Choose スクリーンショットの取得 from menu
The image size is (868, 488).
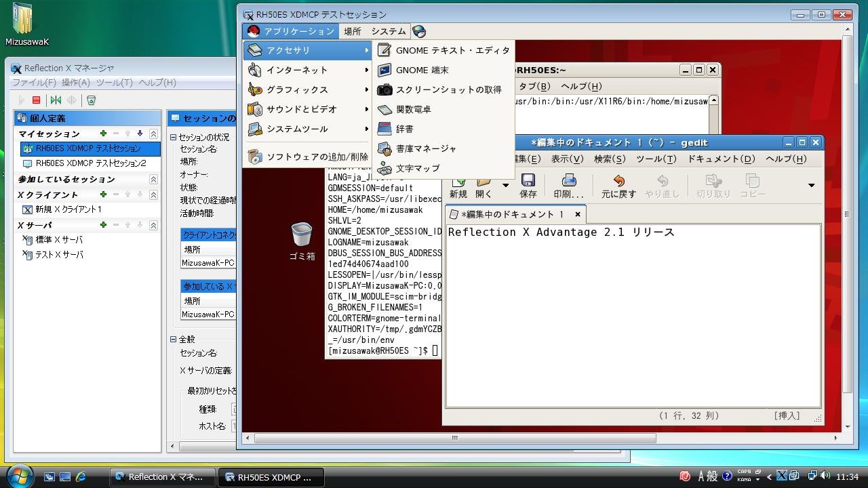[x=443, y=89]
